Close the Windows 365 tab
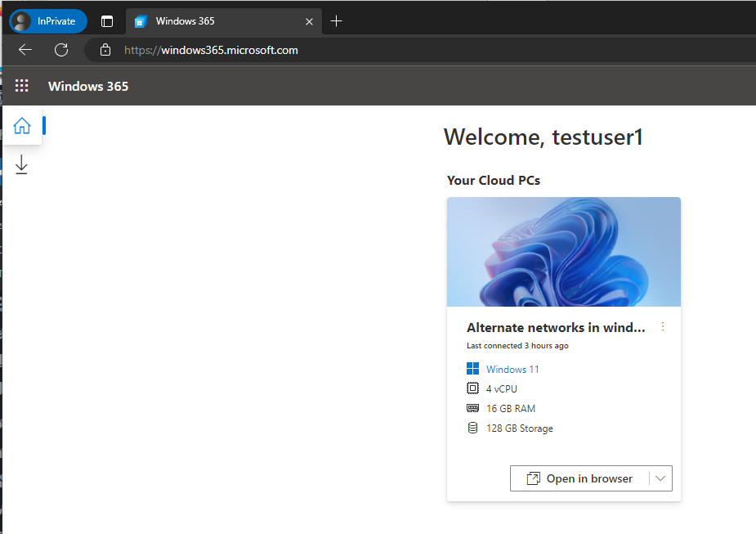This screenshot has width=756, height=534. [x=309, y=22]
